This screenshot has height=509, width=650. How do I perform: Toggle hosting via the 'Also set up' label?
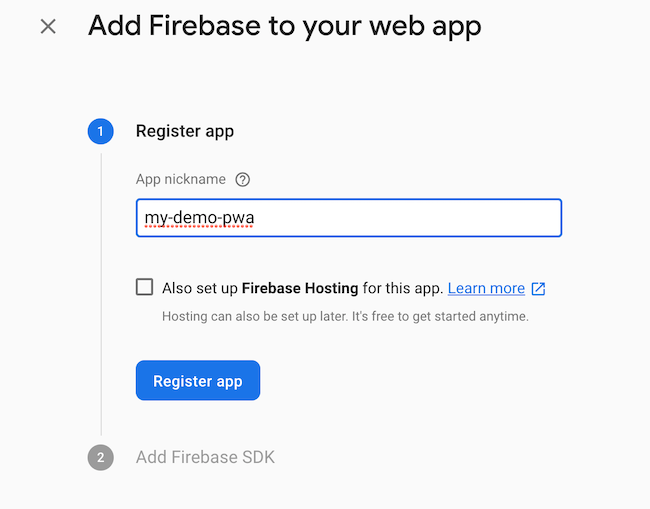(x=199, y=288)
